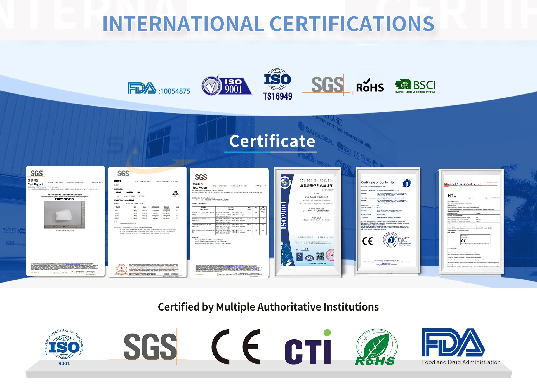
Task: Click the blue round seal on the Certificate of Conformity
Action: click(x=391, y=240)
